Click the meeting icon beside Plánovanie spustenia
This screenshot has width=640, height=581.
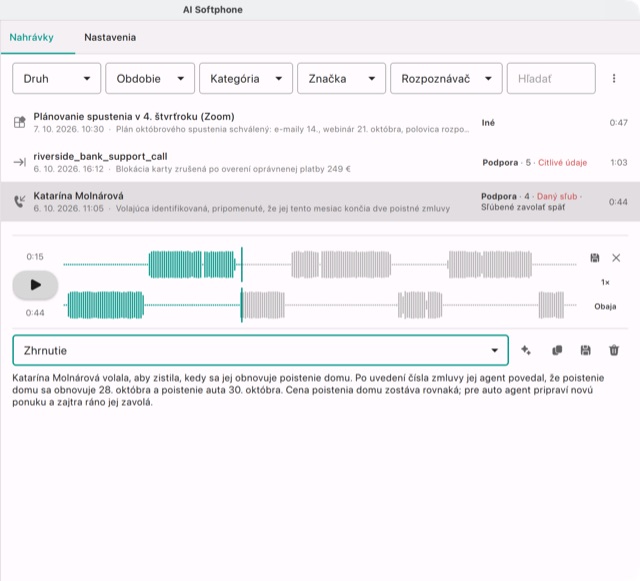[x=19, y=122]
